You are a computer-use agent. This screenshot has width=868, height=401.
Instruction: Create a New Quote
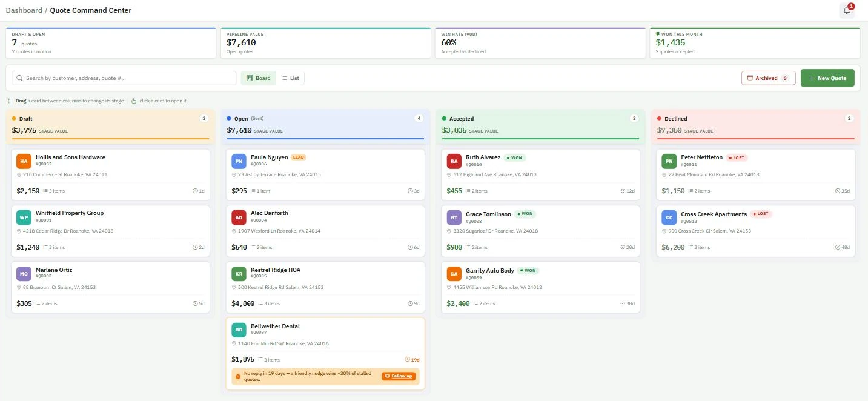coord(827,78)
